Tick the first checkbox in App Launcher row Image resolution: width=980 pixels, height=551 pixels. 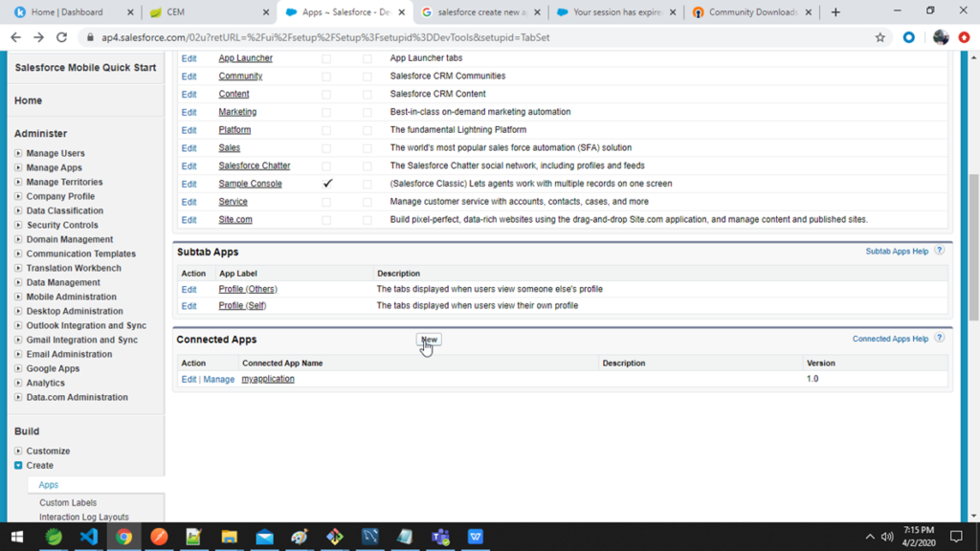(326, 58)
